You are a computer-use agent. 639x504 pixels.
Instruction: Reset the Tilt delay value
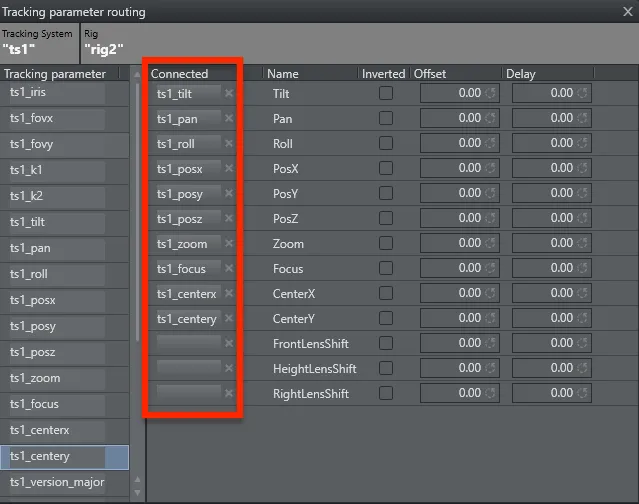click(x=582, y=93)
